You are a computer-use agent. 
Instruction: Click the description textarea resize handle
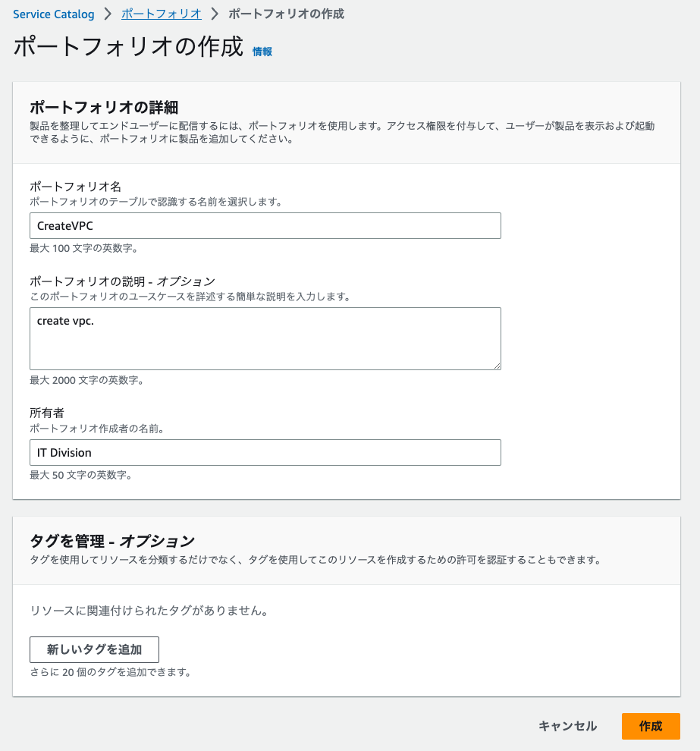click(x=497, y=366)
